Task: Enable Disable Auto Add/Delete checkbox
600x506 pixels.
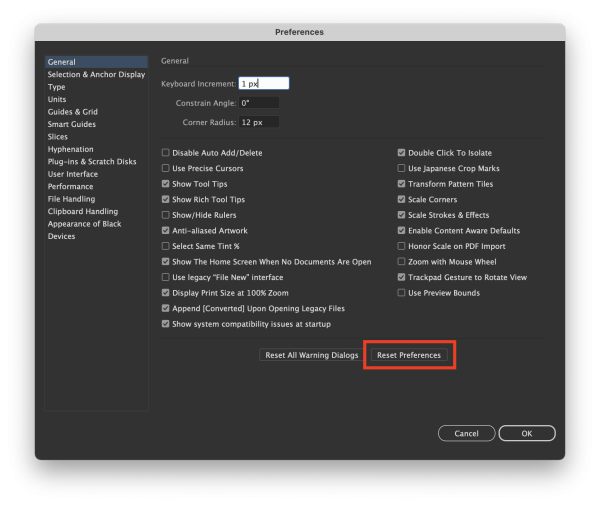Action: coord(166,153)
